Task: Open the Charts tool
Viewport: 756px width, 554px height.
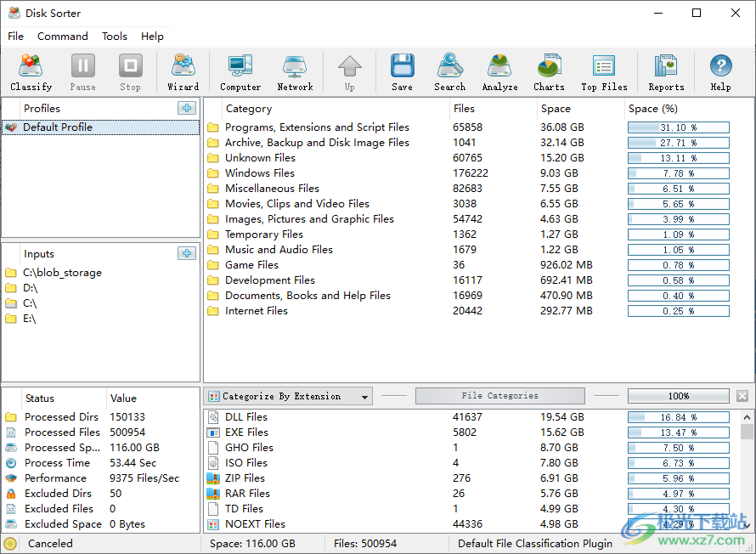Action: (549, 72)
